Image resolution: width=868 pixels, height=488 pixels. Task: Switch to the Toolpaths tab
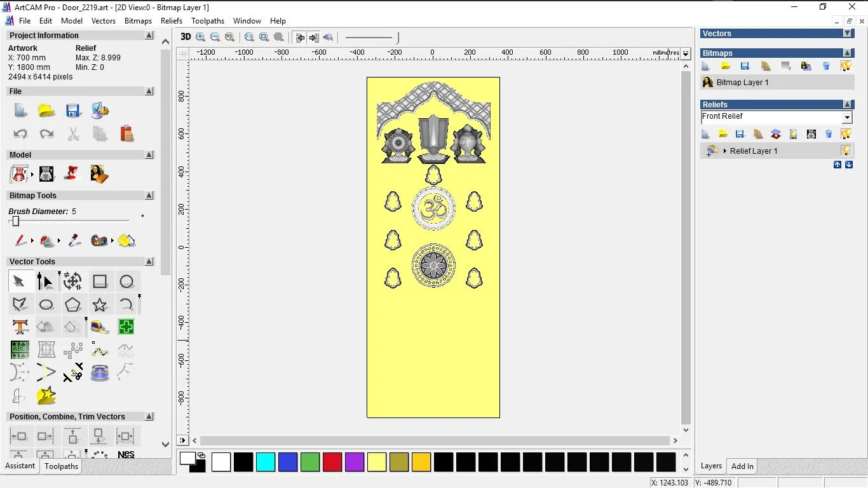[61, 466]
